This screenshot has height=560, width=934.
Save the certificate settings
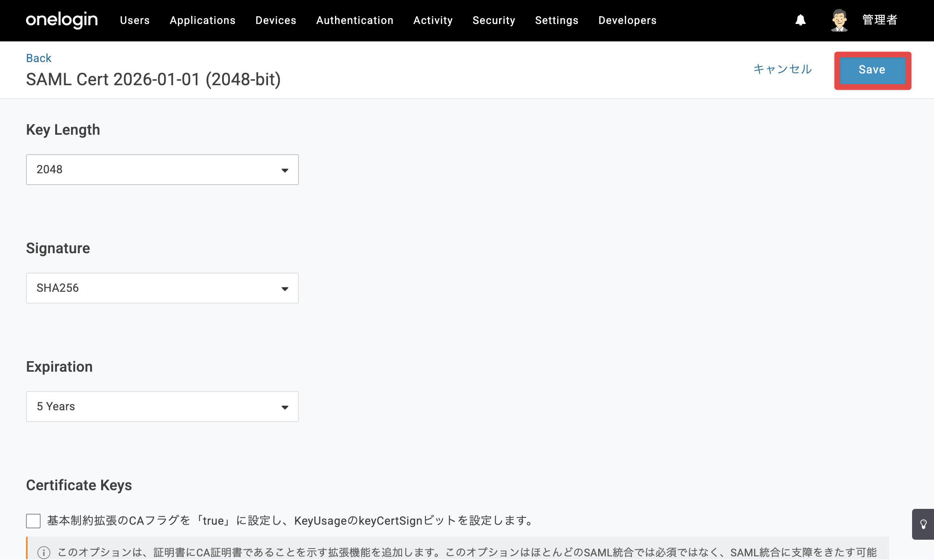873,70
